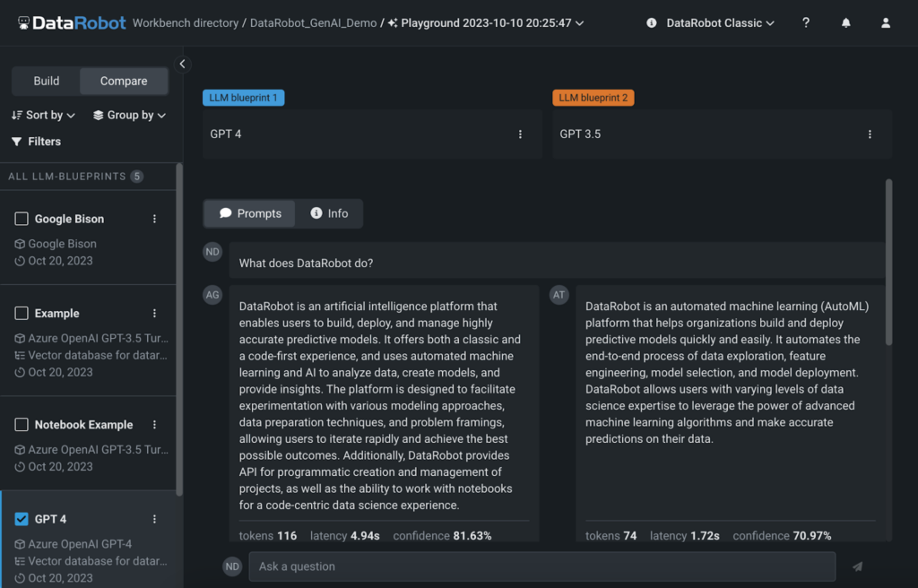Click the cube icon in the Google Bison card
Image resolution: width=918 pixels, height=588 pixels.
click(20, 244)
